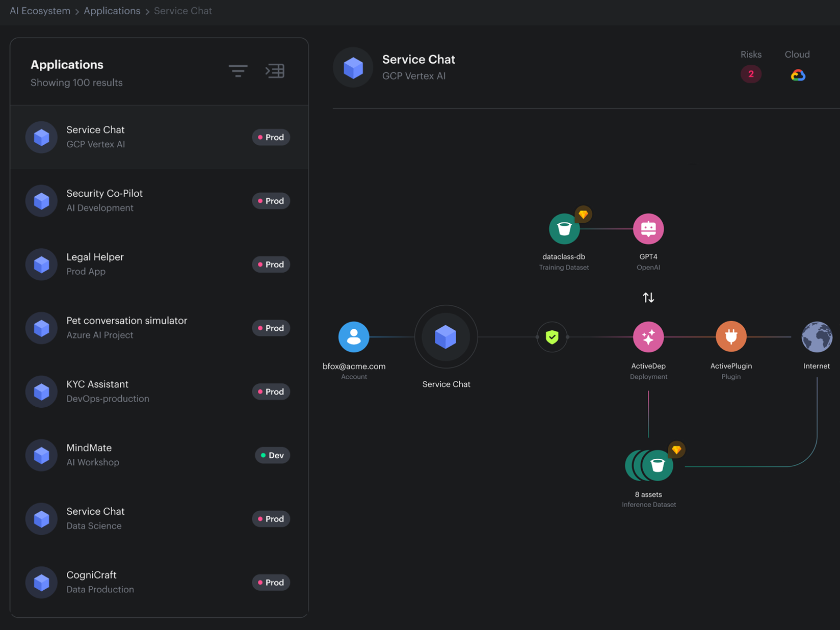Select the GPT4 OpenAI model node
Image resolution: width=840 pixels, height=630 pixels.
click(648, 228)
